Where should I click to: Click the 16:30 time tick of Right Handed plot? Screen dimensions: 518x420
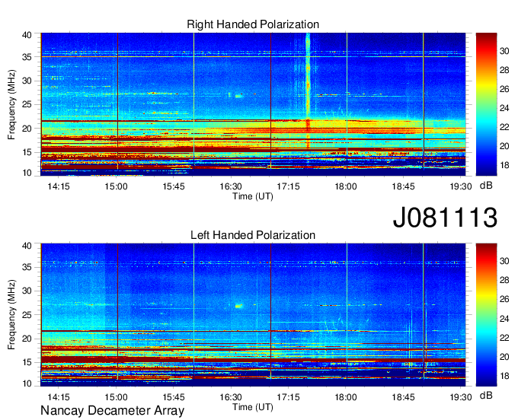231,186
